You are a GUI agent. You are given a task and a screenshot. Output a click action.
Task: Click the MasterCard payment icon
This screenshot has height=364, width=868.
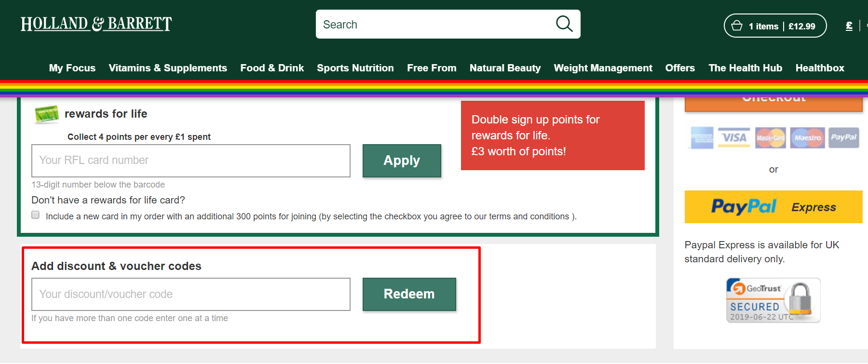coord(770,137)
